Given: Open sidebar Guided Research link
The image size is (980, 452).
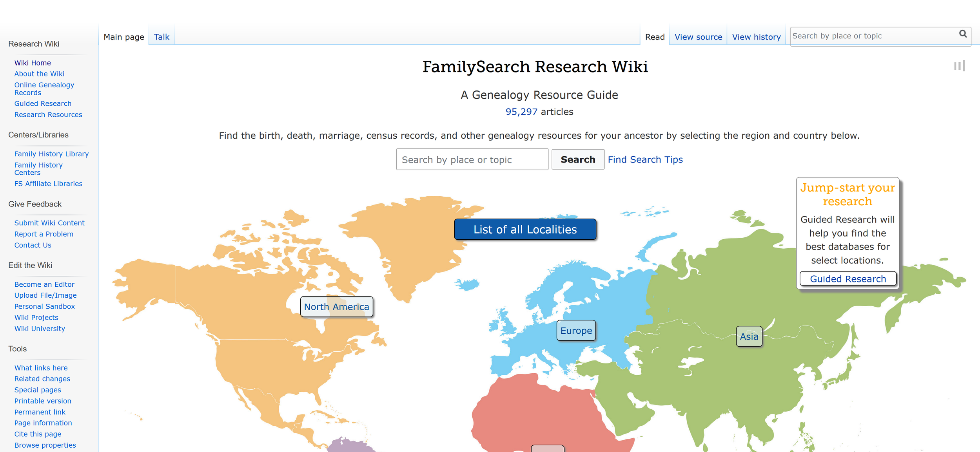Looking at the screenshot, I should pyautogui.click(x=43, y=103).
